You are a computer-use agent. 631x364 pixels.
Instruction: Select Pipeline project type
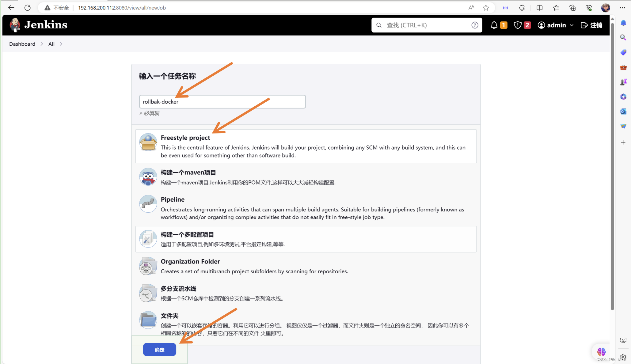306,208
